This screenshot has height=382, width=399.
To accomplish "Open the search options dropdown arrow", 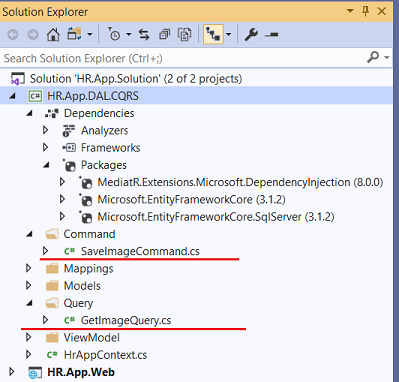I will click(x=387, y=58).
